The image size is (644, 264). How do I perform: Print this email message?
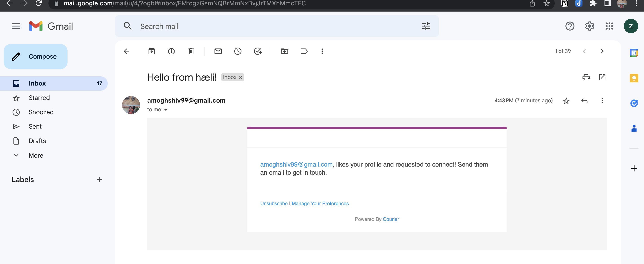(586, 77)
